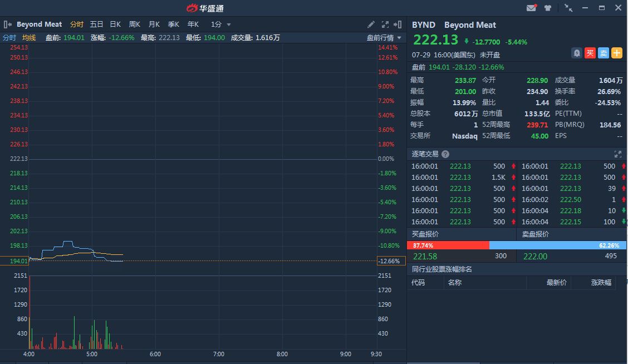The image size is (628, 364).
Task: Switch to the 日K chart tab
Action: [115, 24]
